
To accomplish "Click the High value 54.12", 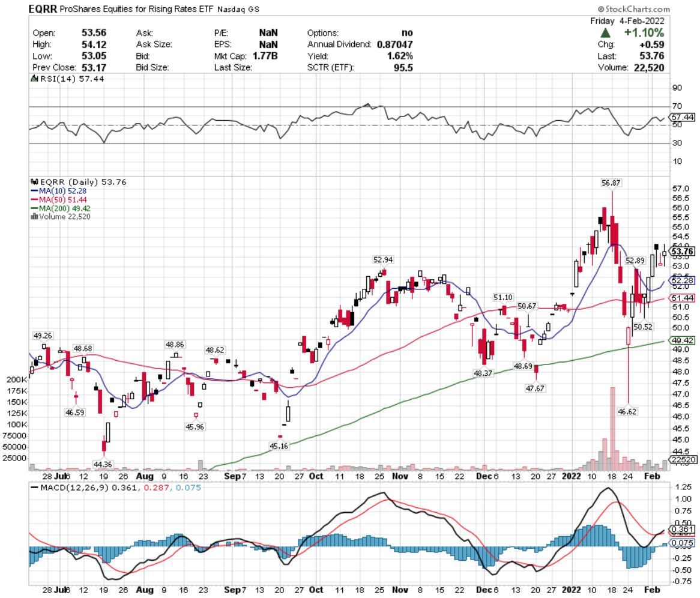I will (94, 44).
